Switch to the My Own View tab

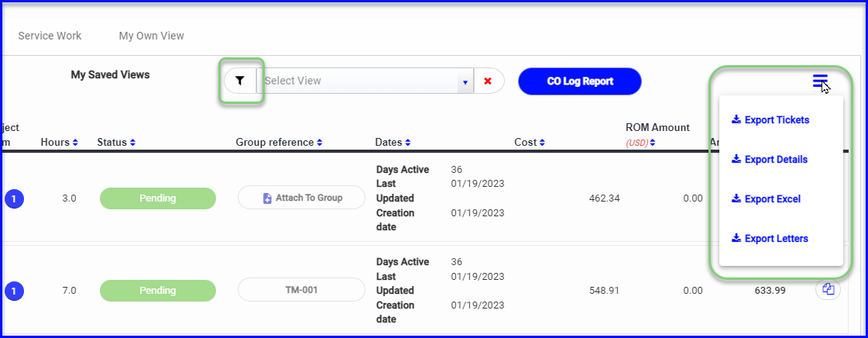[152, 36]
